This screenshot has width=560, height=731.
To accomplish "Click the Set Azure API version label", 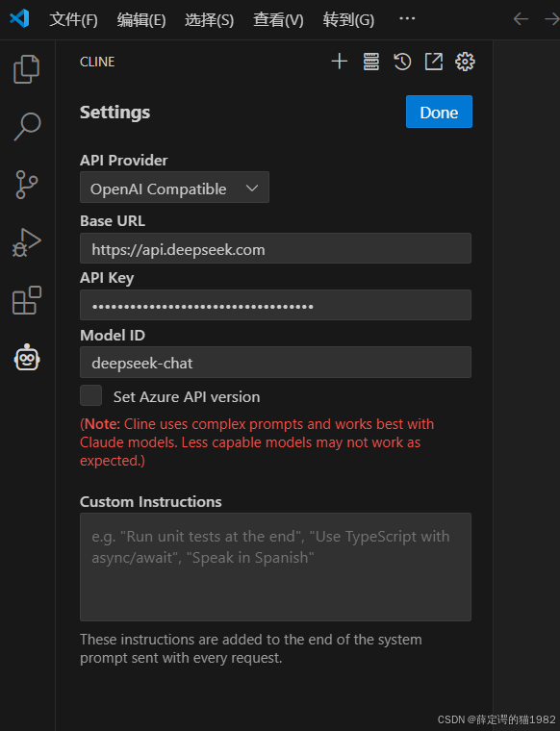I will [187, 396].
